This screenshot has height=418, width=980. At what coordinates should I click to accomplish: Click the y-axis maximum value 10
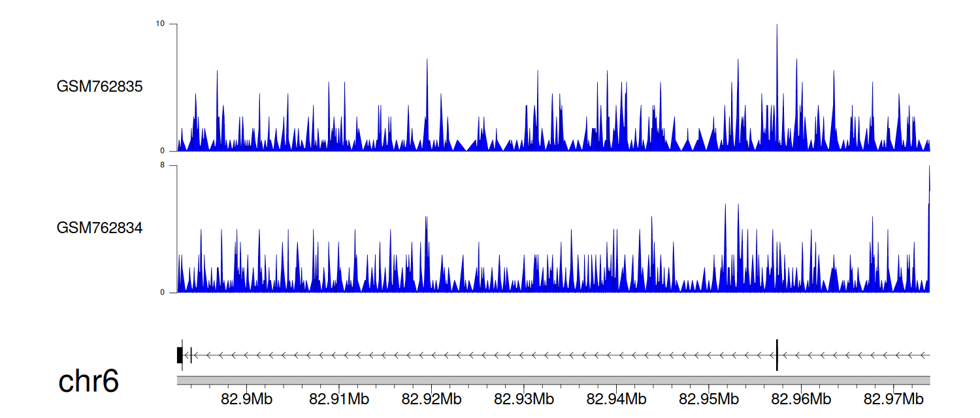coord(159,24)
